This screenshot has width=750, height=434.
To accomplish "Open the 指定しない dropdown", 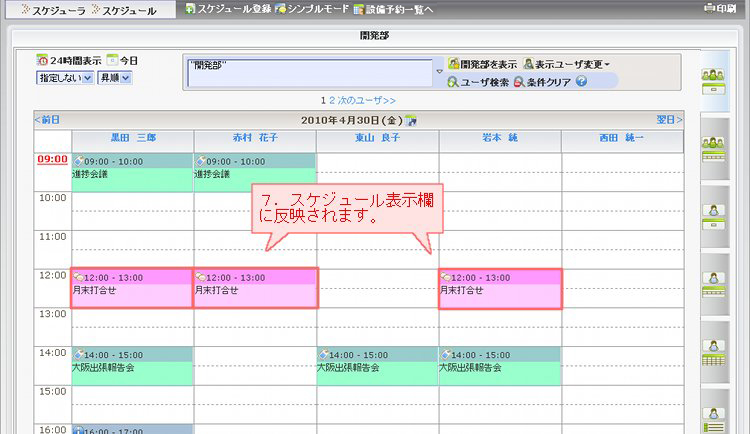I will click(65, 78).
